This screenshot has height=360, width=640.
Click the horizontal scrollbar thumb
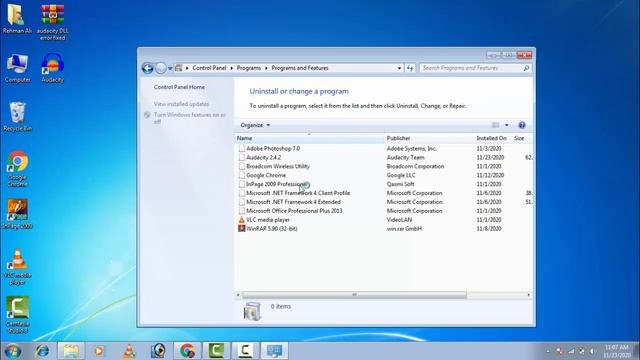(354, 295)
